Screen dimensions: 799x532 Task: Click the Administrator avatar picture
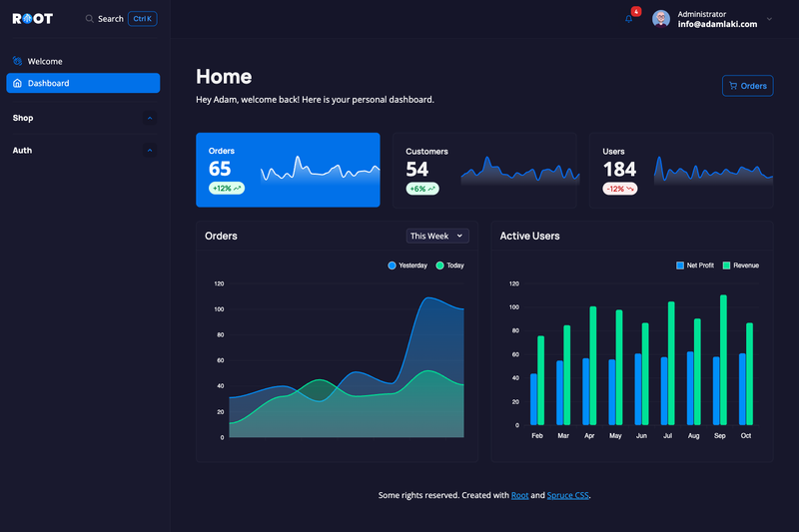tap(661, 19)
